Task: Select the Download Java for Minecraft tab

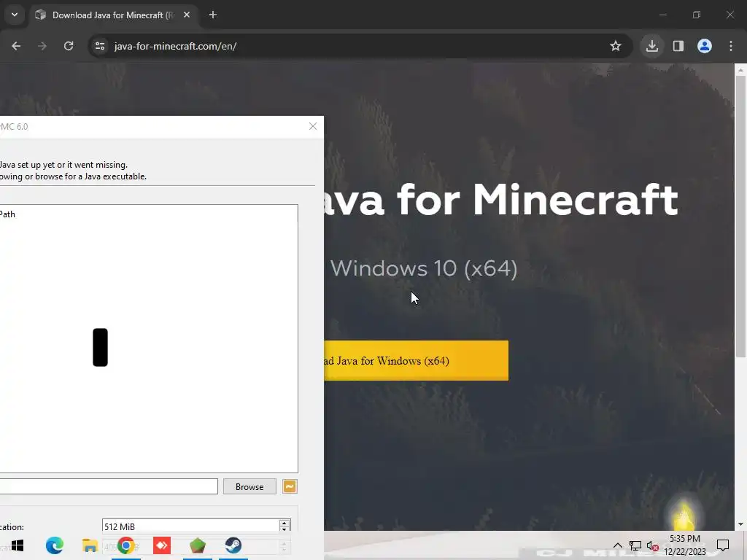Action: tap(113, 15)
